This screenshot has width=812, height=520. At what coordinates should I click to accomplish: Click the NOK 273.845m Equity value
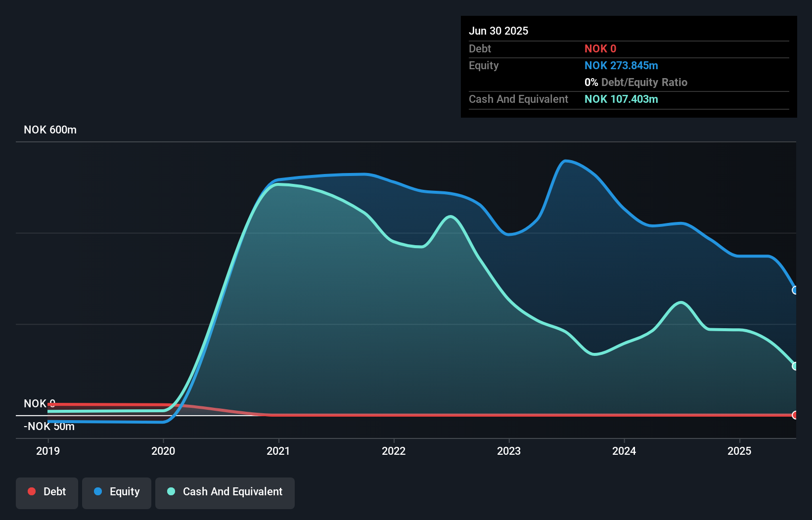tap(621, 65)
